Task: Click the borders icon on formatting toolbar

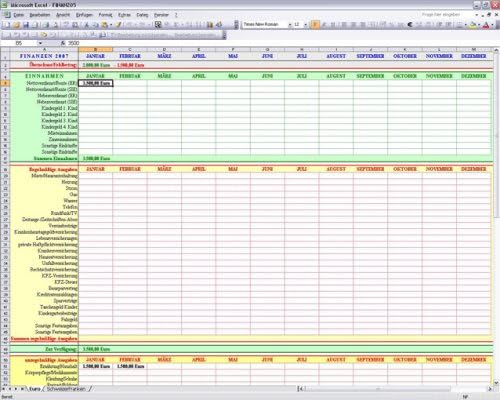Action: (459, 25)
